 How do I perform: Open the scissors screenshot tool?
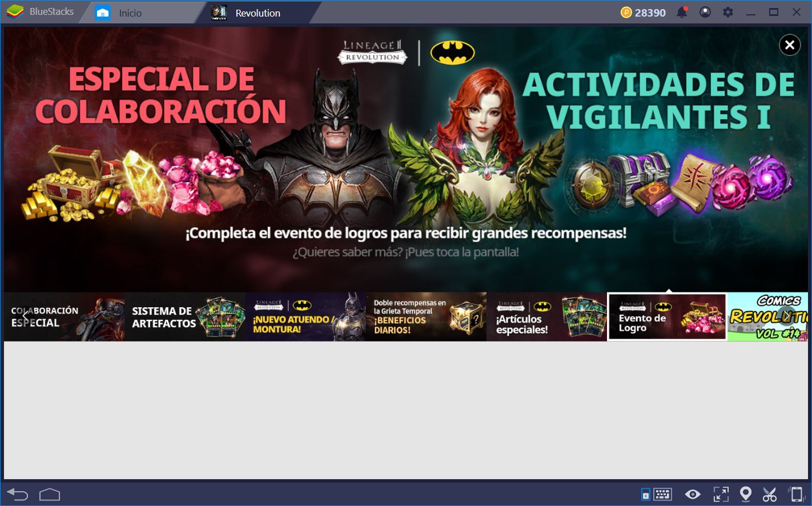point(770,494)
